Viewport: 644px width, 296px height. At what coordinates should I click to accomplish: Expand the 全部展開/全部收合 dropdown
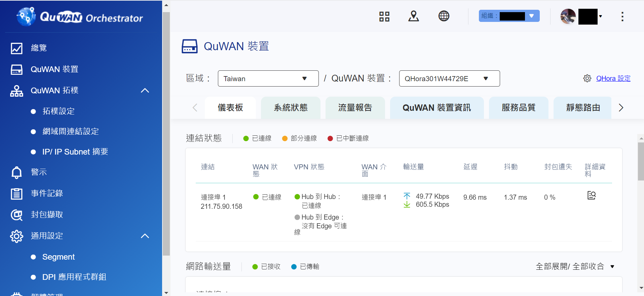tap(612, 267)
